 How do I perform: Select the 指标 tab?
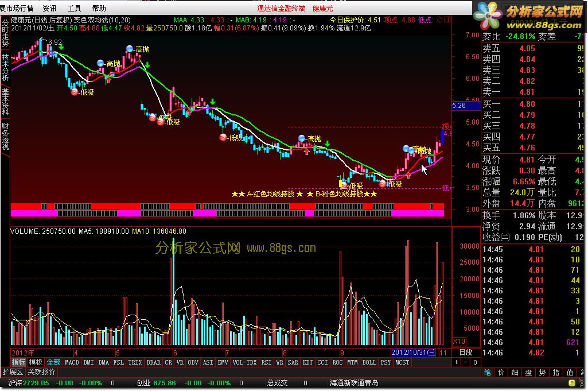tap(18, 362)
